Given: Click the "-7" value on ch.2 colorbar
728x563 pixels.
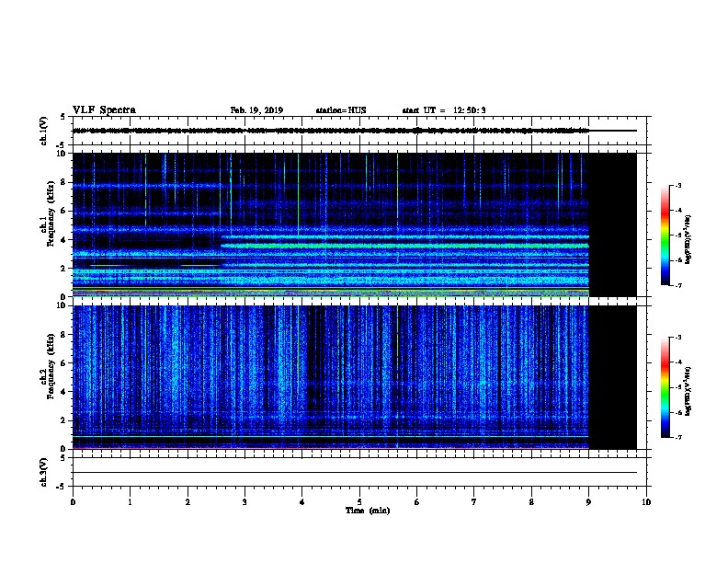Looking at the screenshot, I should click(x=677, y=437).
